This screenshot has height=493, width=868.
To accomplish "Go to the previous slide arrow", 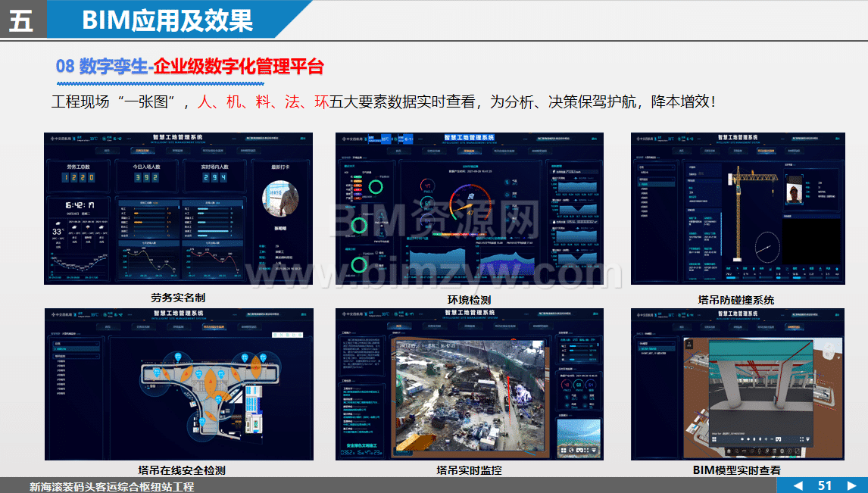I will (798, 485).
